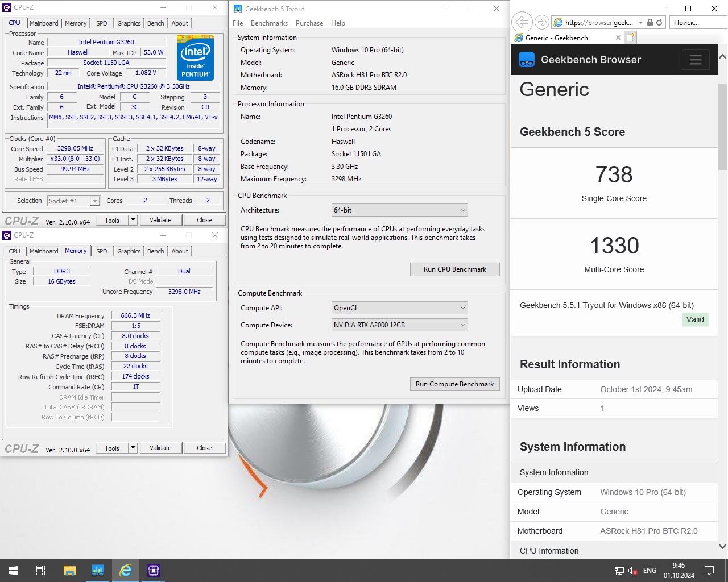Screen dimensions: 728x582
Task: Close the Generic - Geekbench browser tab
Action: (618, 38)
